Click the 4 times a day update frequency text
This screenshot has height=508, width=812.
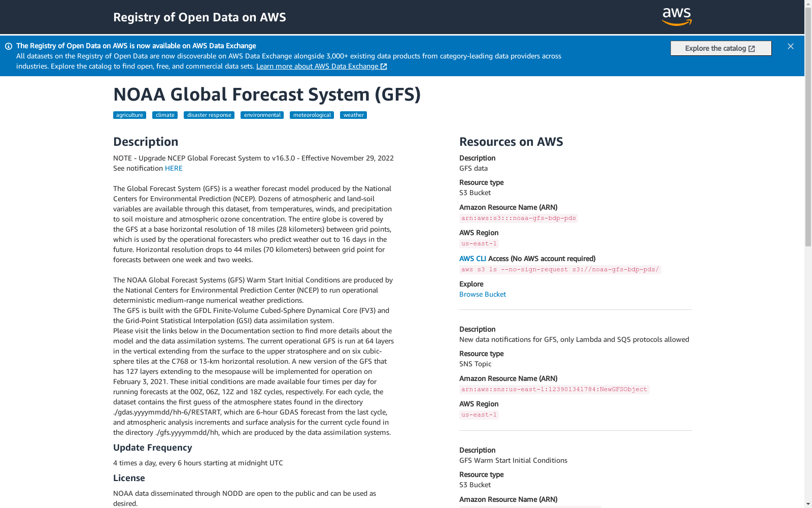tap(198, 463)
